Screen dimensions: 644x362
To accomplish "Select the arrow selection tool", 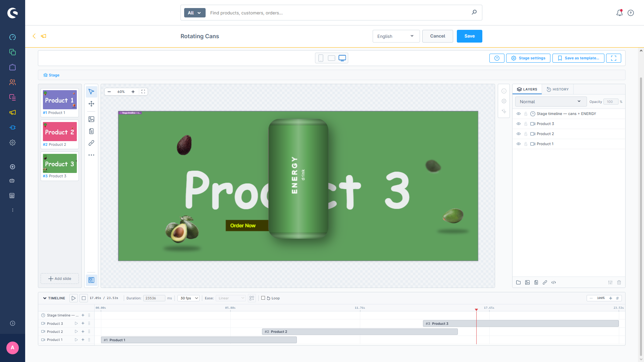I will click(91, 92).
